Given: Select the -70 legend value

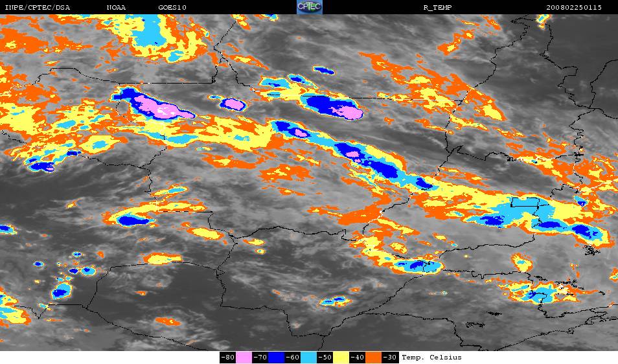Looking at the screenshot, I should pos(260,358).
